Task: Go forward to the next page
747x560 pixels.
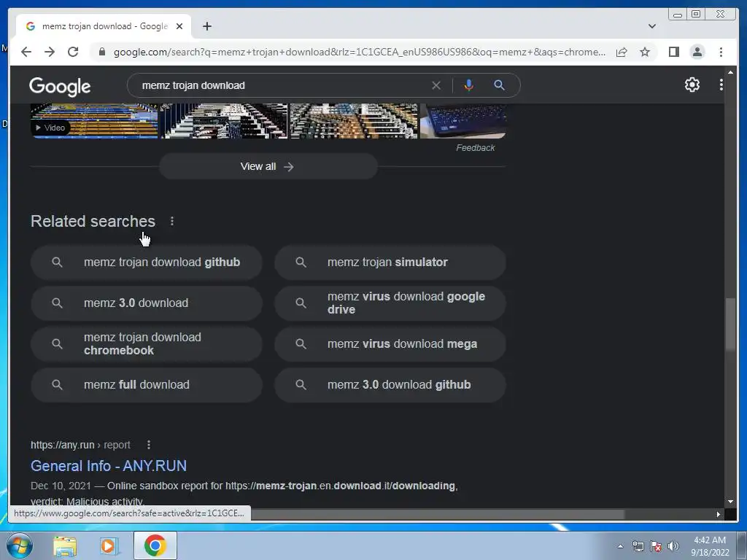Action: (x=50, y=52)
